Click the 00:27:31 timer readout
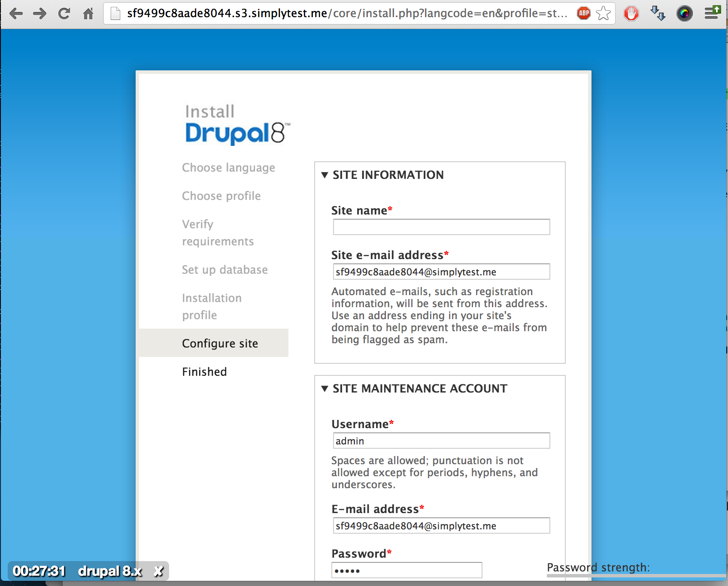The image size is (728, 586). 39,571
